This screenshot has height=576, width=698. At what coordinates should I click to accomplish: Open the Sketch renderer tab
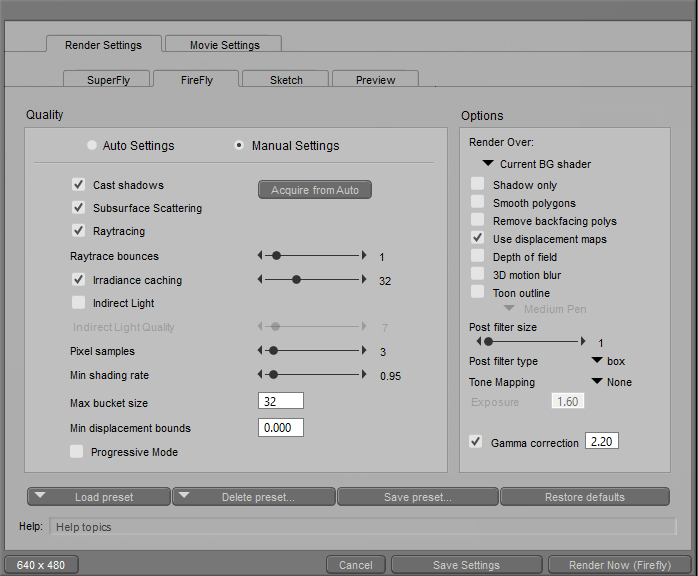click(x=286, y=79)
